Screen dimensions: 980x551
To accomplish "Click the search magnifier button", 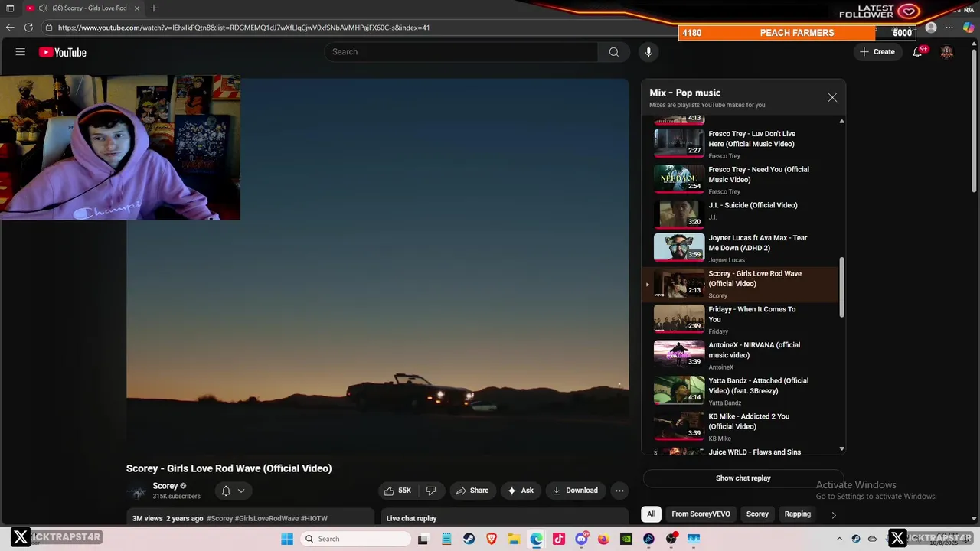I will click(613, 52).
